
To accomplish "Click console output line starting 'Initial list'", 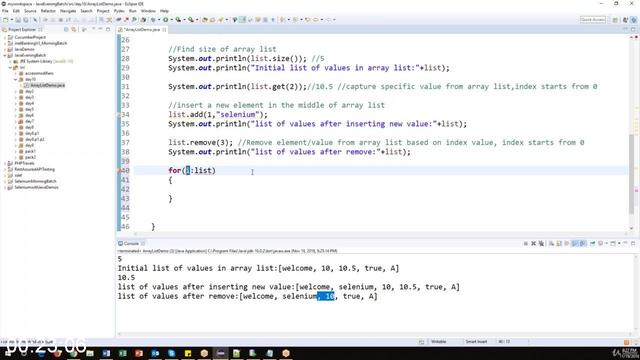I will (258, 268).
